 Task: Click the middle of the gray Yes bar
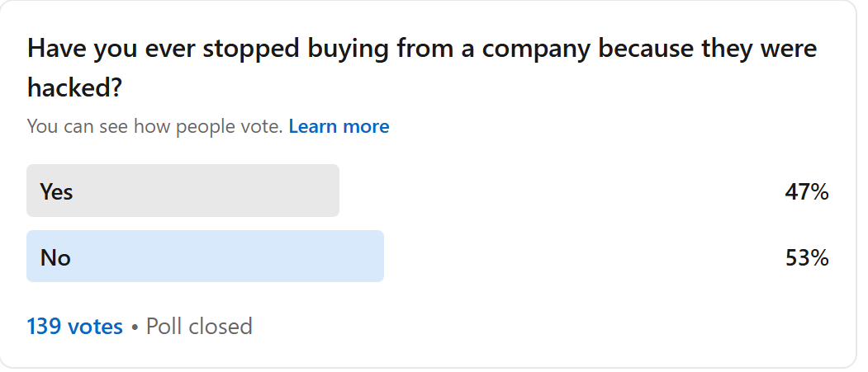click(x=183, y=191)
